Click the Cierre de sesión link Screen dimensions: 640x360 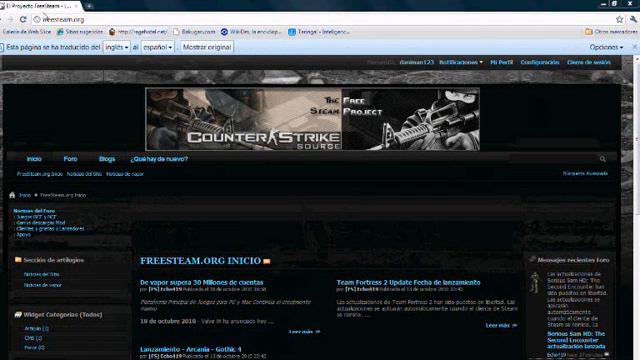589,62
